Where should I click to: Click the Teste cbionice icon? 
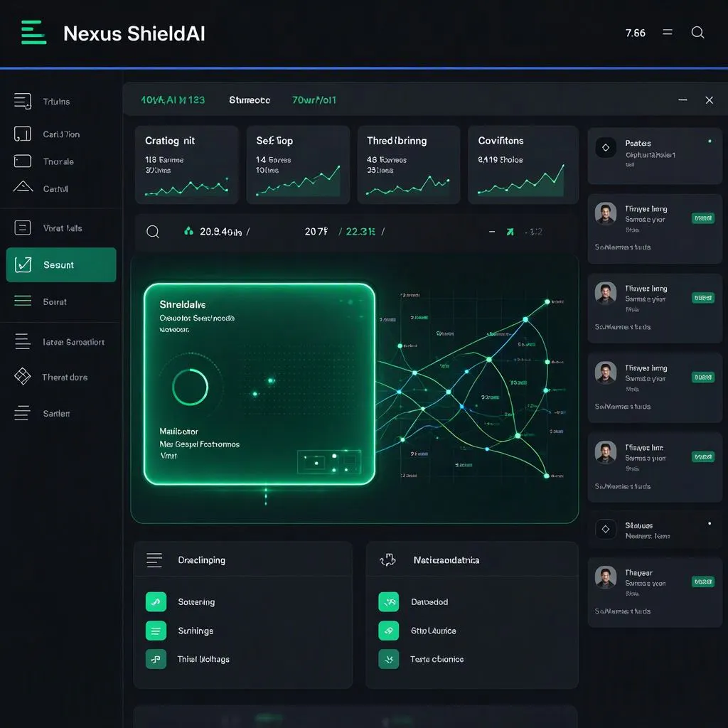tap(389, 659)
